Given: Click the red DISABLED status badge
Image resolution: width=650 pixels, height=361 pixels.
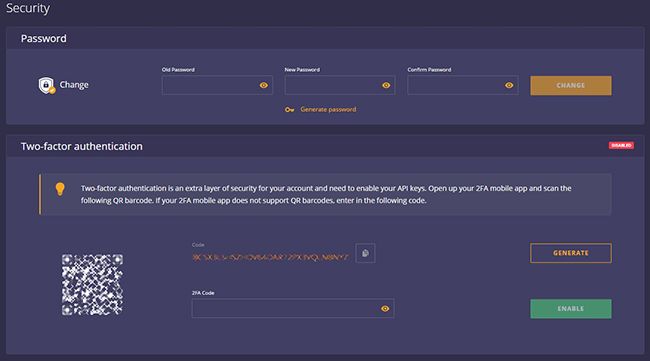Looking at the screenshot, I should click(x=621, y=145).
